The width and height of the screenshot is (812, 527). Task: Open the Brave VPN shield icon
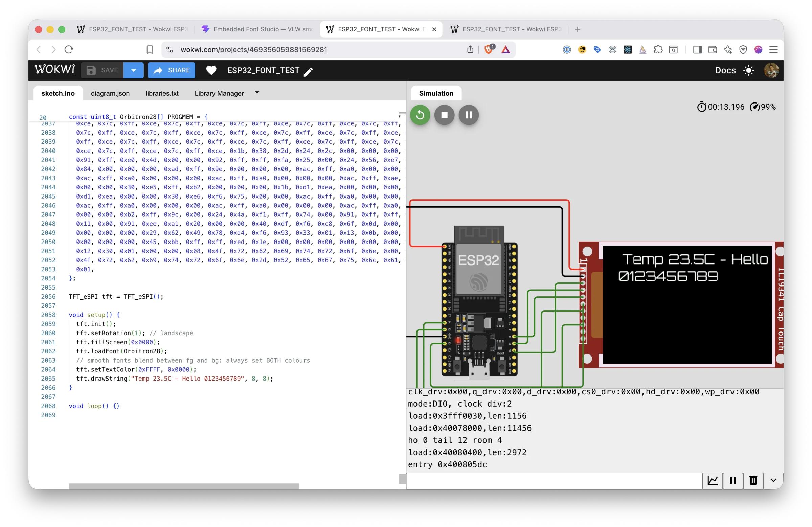click(743, 50)
